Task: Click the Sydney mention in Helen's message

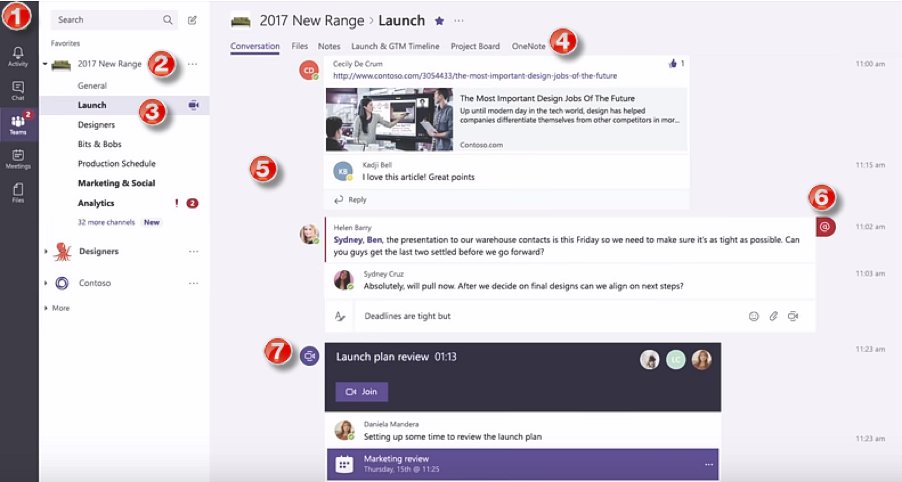Action: pos(347,240)
